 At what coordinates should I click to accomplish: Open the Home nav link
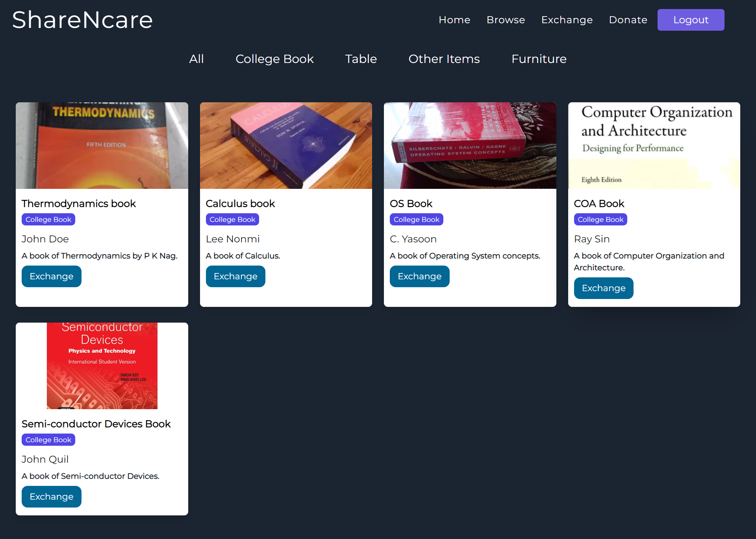pos(454,20)
